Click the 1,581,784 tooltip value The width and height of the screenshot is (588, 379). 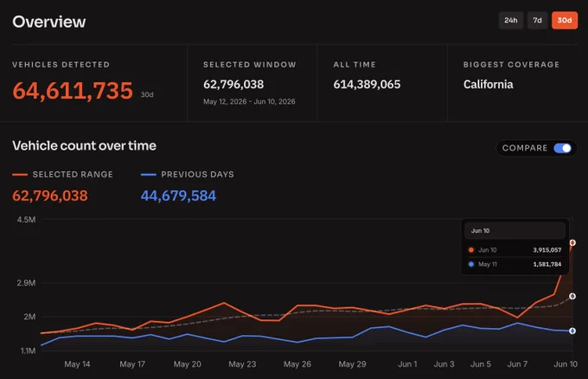547,264
